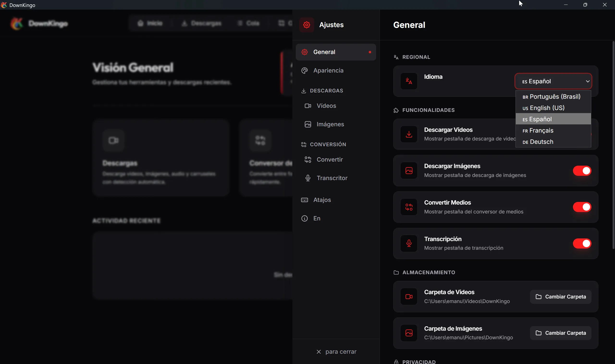Click the Vídeos camera icon in sidebar

click(308, 106)
